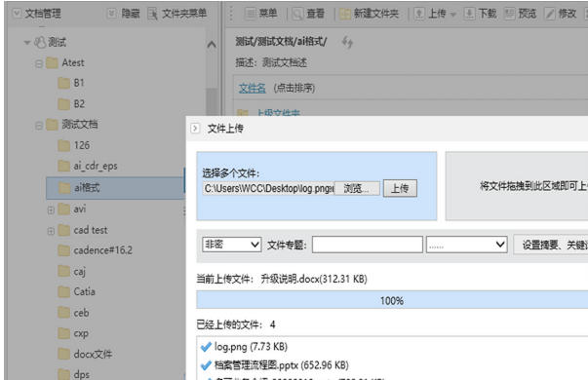Click the tree scrollbar up arrow
The image size is (588, 380).
point(212,45)
